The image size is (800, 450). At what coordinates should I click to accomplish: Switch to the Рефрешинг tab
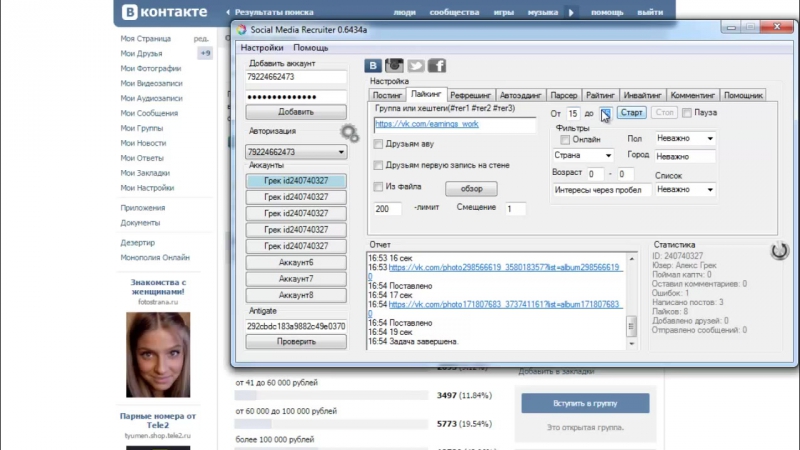pyautogui.click(x=470, y=95)
